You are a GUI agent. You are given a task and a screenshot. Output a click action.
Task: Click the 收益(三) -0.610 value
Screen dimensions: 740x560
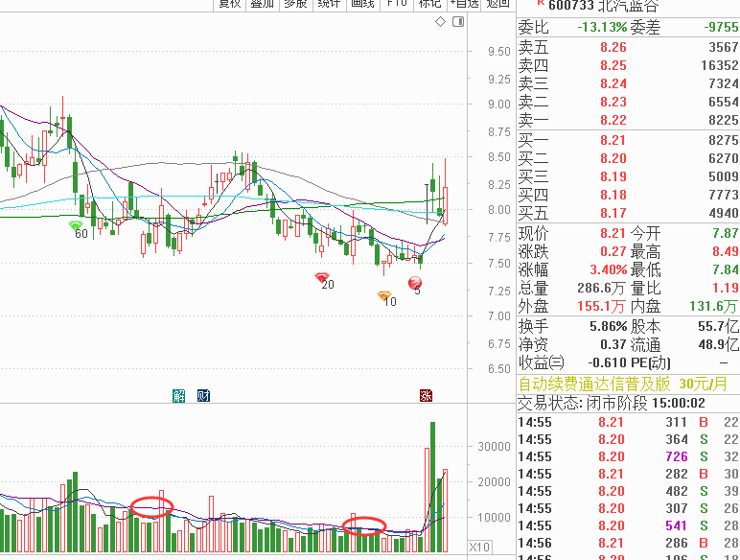608,362
